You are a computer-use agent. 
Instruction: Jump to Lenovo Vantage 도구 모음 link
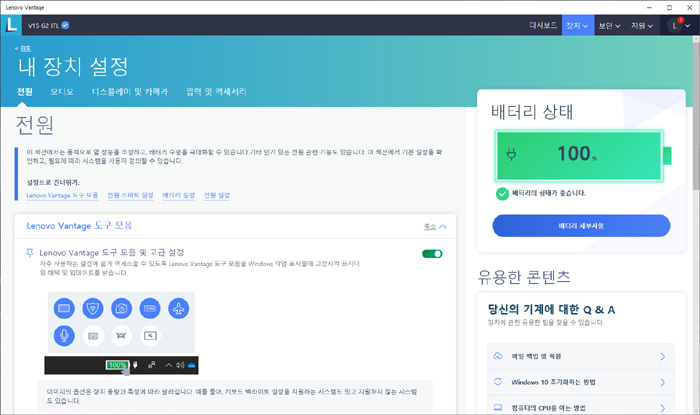point(62,195)
